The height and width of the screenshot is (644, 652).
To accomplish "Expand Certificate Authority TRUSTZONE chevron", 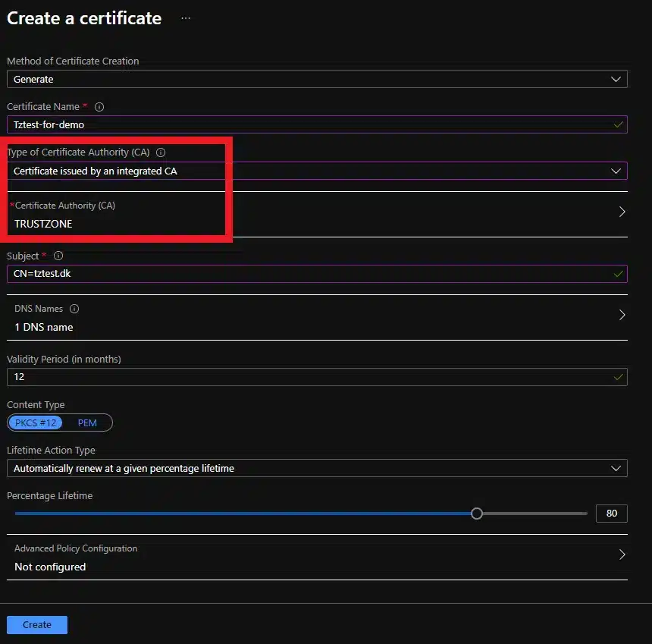I will pos(622,212).
